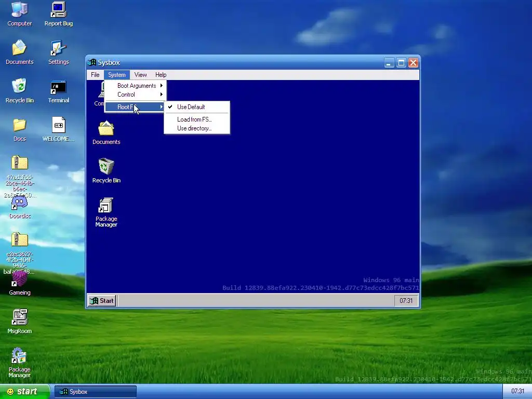Open the View menu in Sysbox
532x399 pixels.
140,75
